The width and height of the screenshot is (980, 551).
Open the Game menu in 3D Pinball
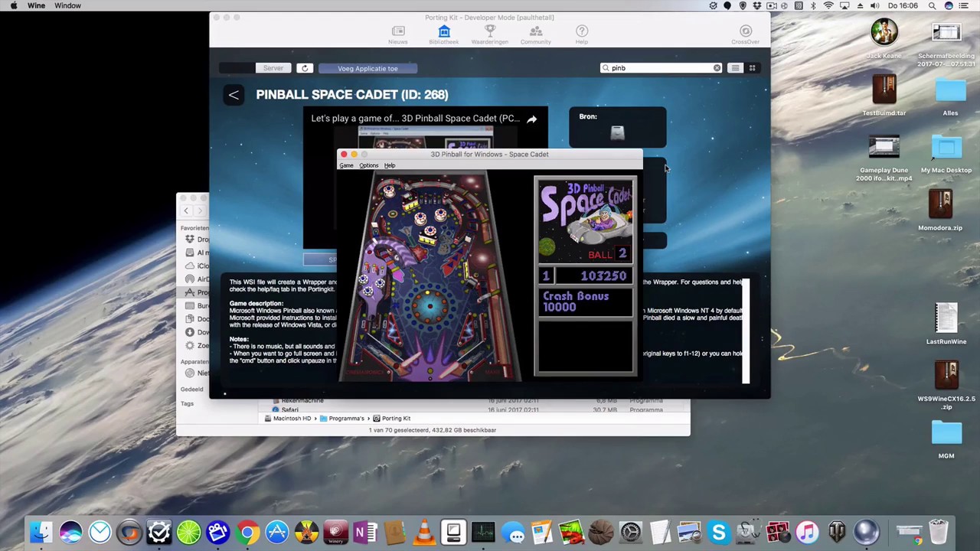(346, 165)
